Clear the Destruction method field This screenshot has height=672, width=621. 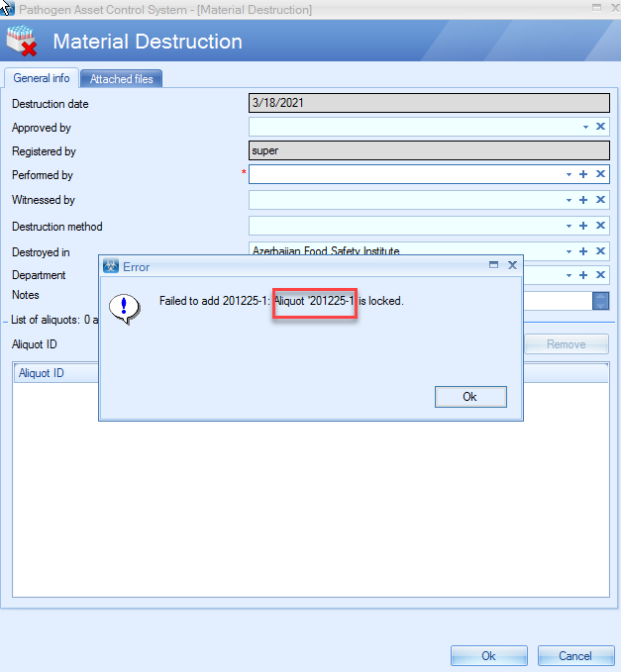tap(600, 226)
